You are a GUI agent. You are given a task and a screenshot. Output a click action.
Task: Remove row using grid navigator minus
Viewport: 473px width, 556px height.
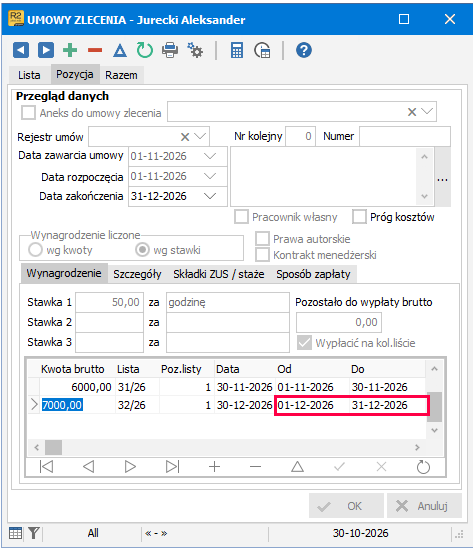point(255,467)
